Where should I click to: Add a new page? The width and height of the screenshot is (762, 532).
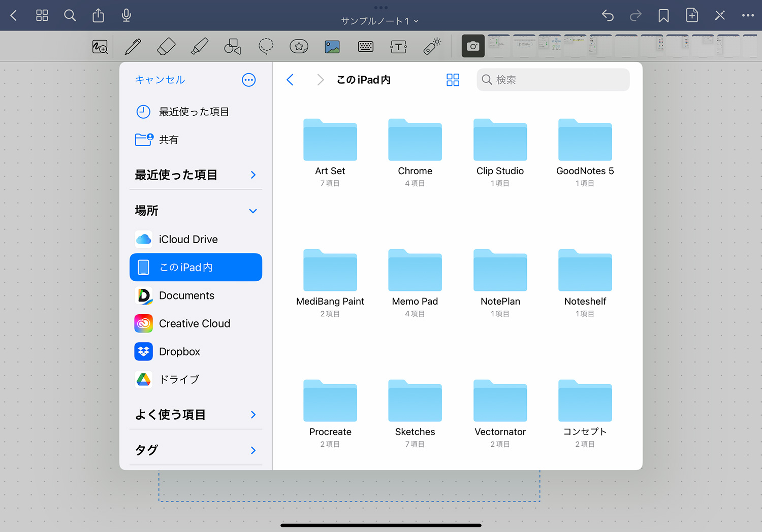click(x=692, y=15)
